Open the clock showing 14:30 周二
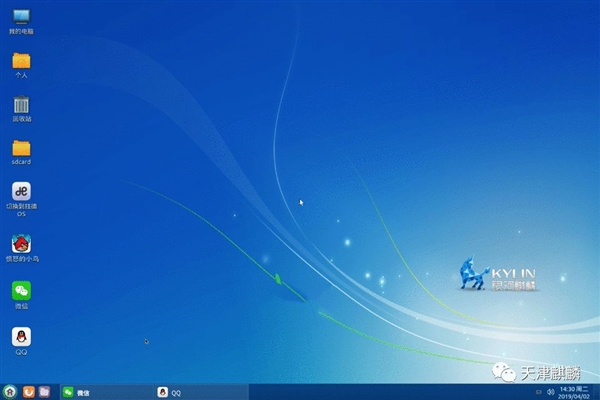This screenshot has width=600, height=400. click(x=574, y=393)
